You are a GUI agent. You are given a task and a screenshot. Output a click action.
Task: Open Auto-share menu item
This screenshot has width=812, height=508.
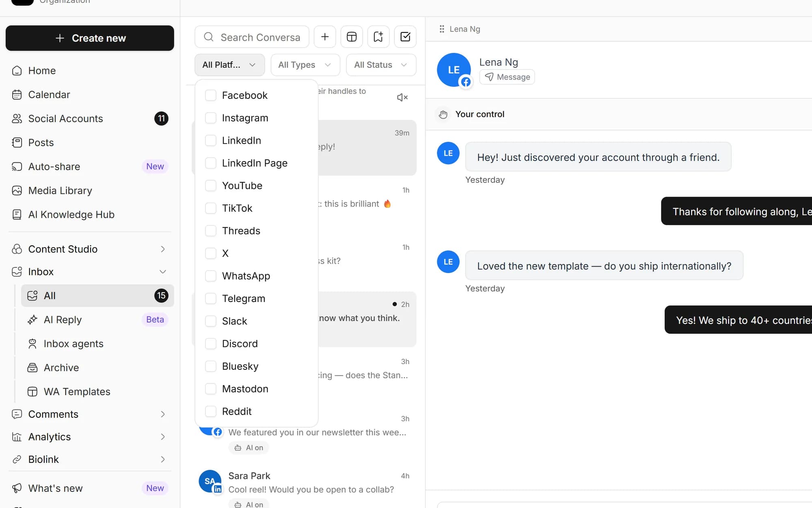90,167
